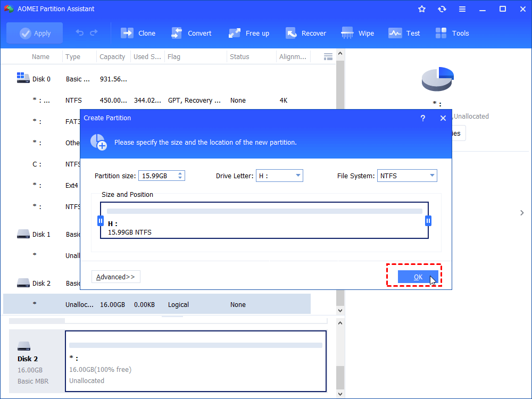Click the refresh icon in the title bar
Image resolution: width=532 pixels, height=399 pixels.
pyautogui.click(x=442, y=9)
